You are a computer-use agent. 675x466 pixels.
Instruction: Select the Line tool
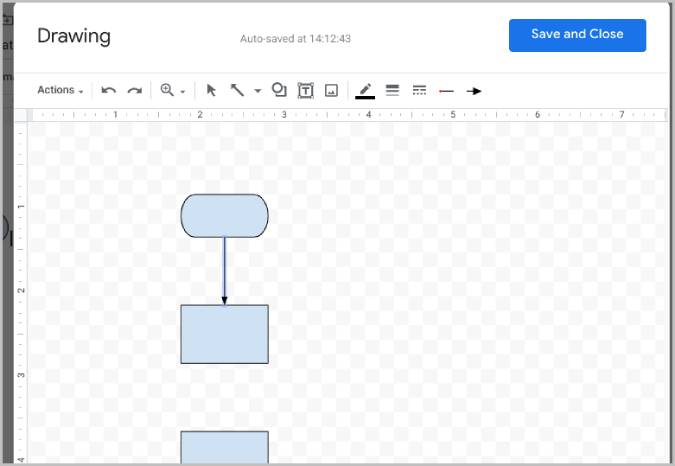coord(238,90)
